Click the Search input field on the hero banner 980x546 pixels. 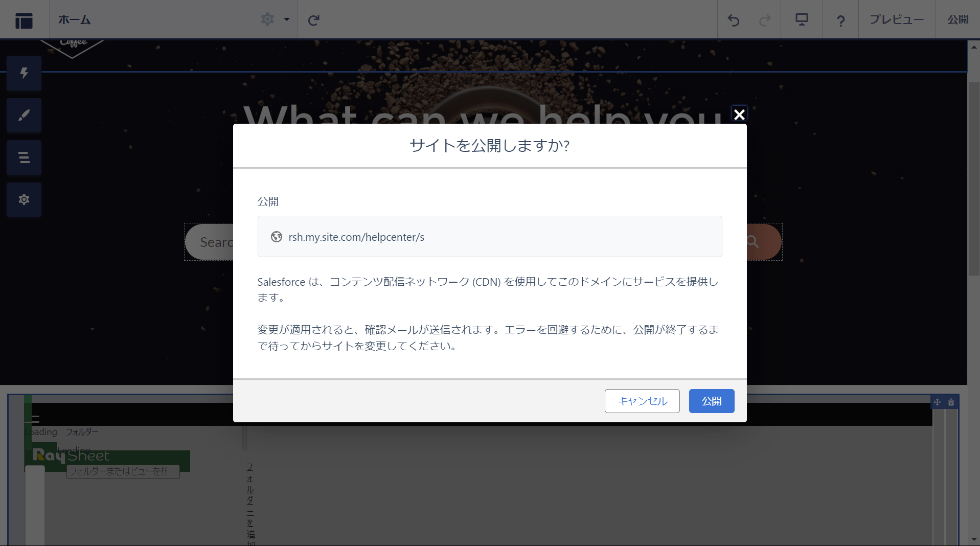210,242
